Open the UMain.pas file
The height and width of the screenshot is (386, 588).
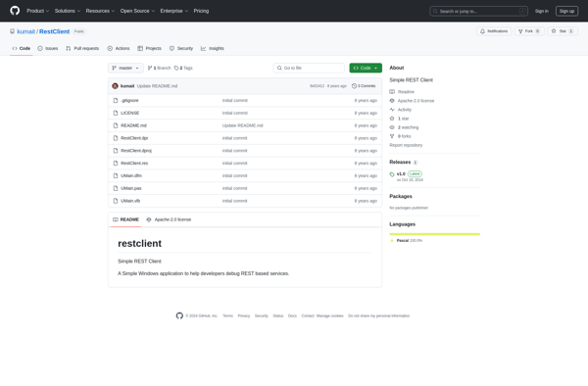pyautogui.click(x=131, y=188)
